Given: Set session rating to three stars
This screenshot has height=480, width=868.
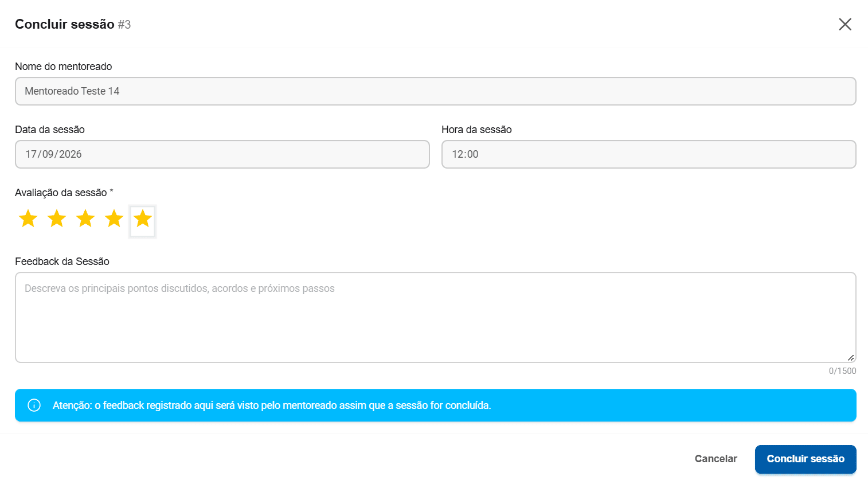Looking at the screenshot, I should click(x=85, y=218).
